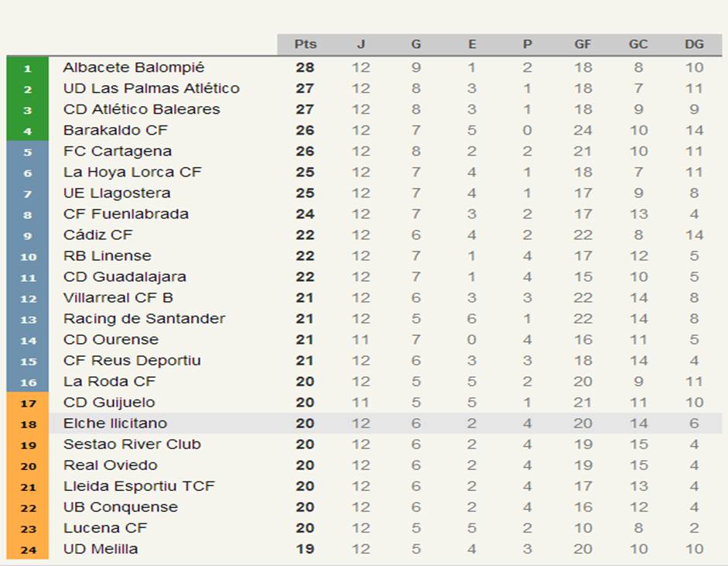Image resolution: width=728 pixels, height=566 pixels.
Task: Click the Albacete Balompié team name
Action: click(x=133, y=67)
